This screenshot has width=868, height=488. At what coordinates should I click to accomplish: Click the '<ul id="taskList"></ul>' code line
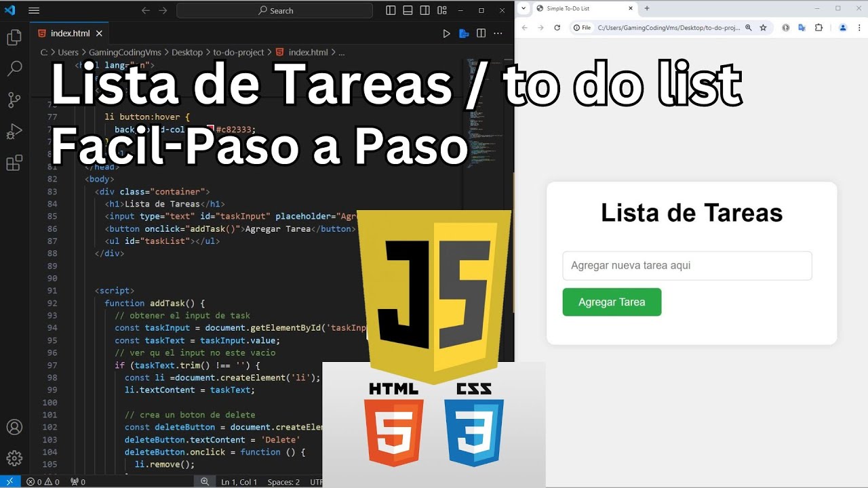[x=162, y=241]
